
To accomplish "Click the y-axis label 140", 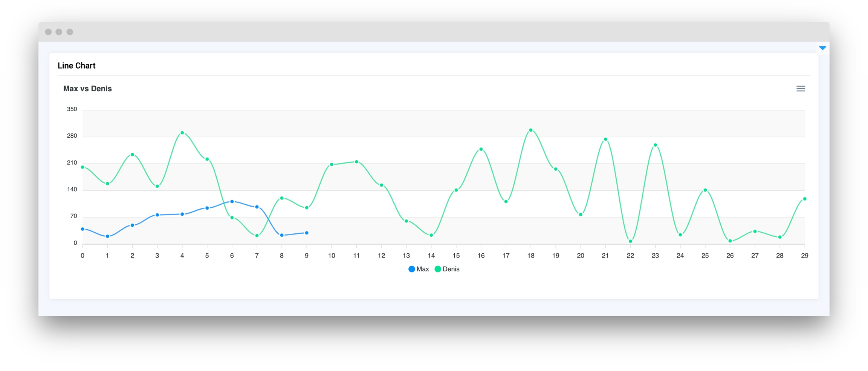I will click(72, 189).
